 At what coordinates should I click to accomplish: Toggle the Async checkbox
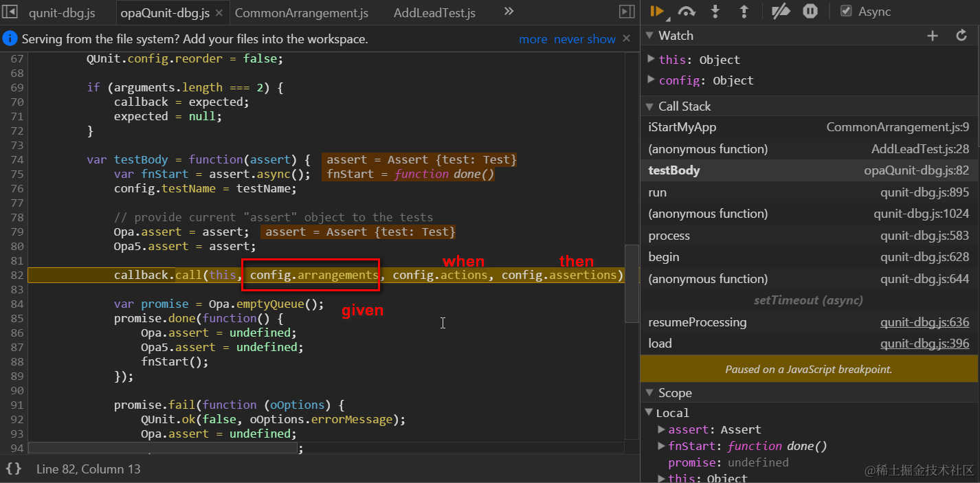847,11
